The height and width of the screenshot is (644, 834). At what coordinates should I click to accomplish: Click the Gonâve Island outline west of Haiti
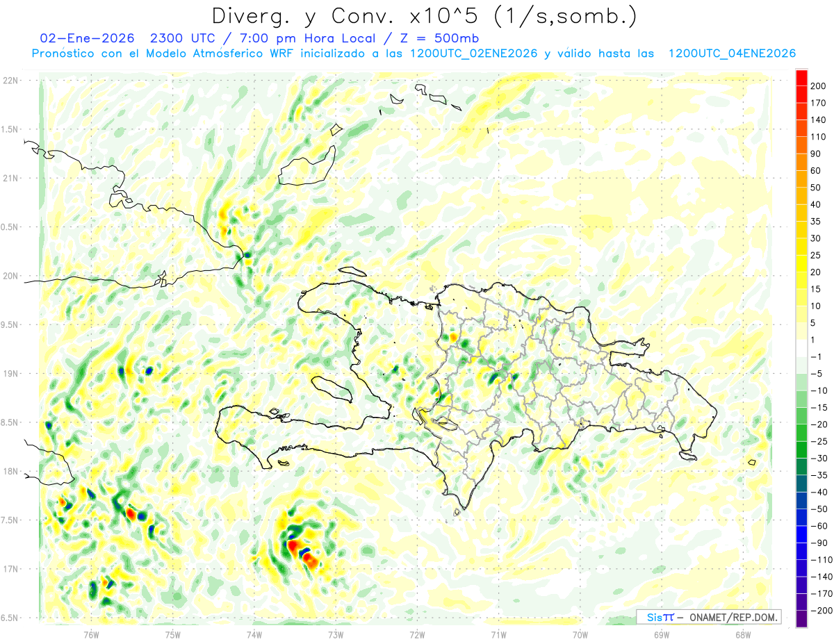point(332,388)
